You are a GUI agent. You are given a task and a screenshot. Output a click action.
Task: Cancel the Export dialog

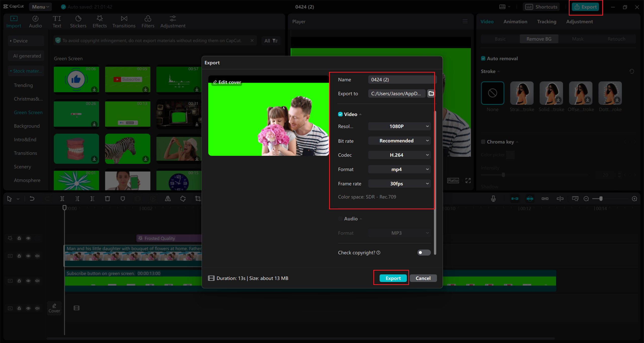423,278
